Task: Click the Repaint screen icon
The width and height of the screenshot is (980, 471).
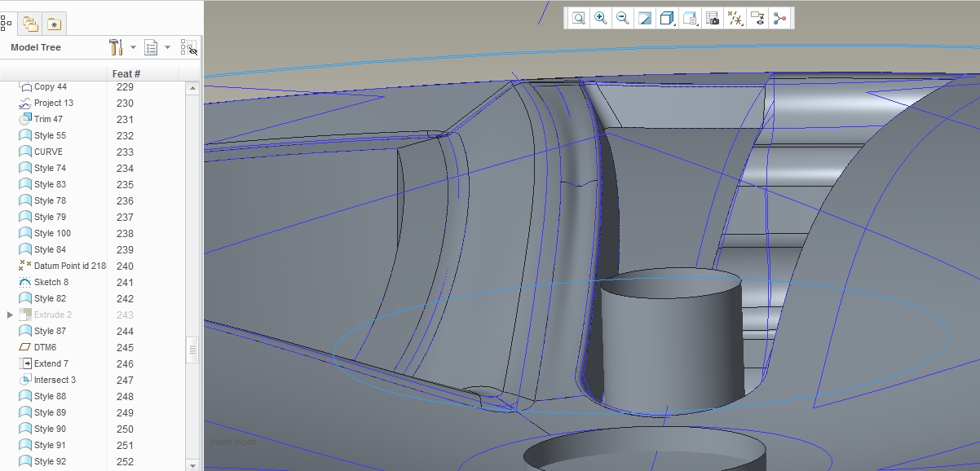Action: [644, 18]
